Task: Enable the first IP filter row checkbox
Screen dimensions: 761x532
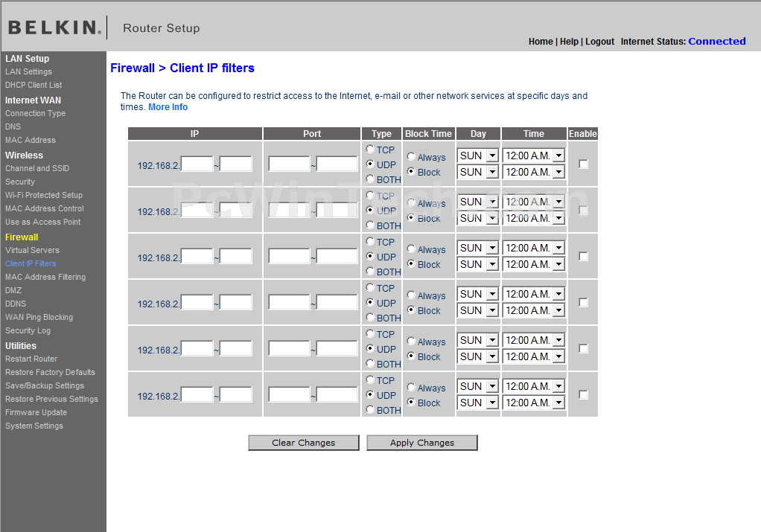Action: tap(583, 164)
